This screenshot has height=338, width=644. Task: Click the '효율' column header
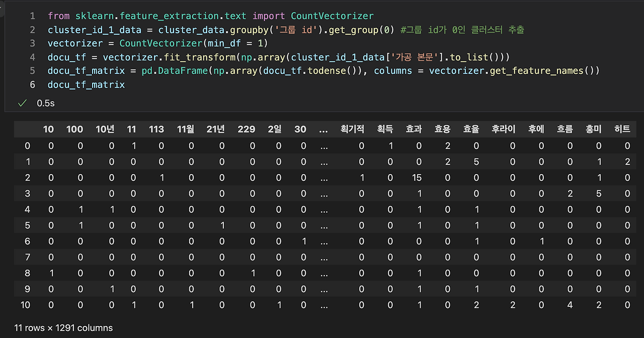(x=471, y=129)
